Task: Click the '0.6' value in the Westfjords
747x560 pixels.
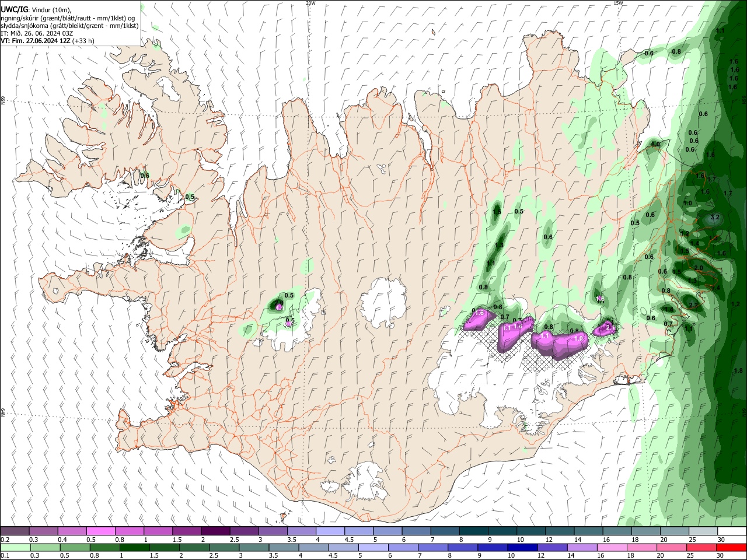Action: coord(145,176)
